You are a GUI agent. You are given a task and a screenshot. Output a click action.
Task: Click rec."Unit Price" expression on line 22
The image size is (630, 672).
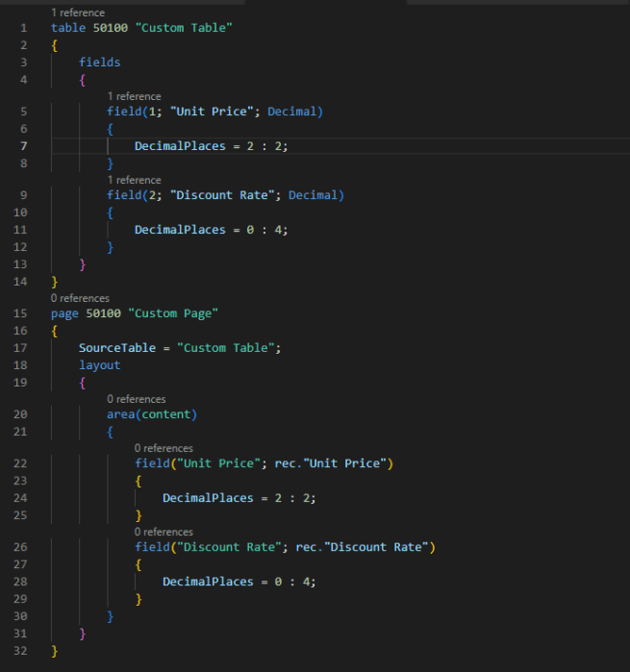coord(338,464)
